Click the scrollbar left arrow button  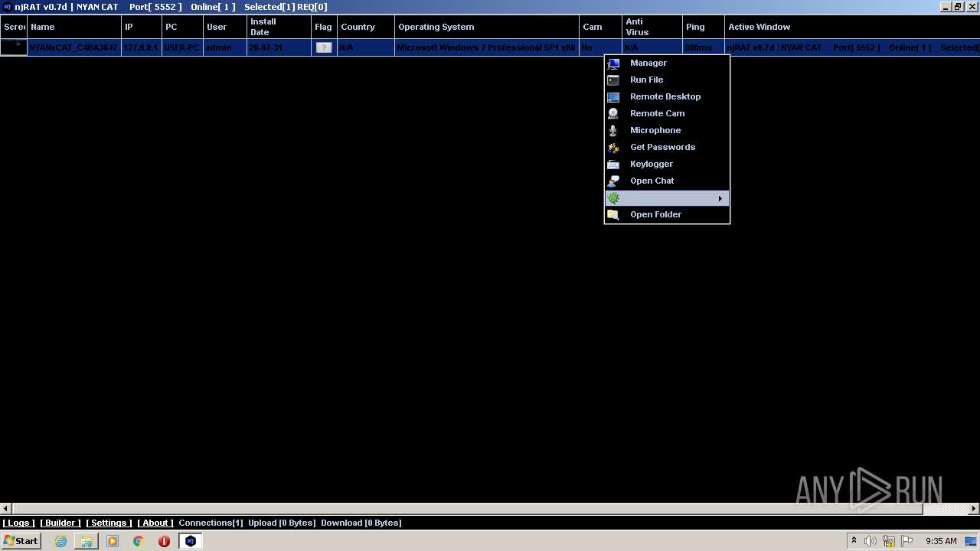click(x=5, y=508)
